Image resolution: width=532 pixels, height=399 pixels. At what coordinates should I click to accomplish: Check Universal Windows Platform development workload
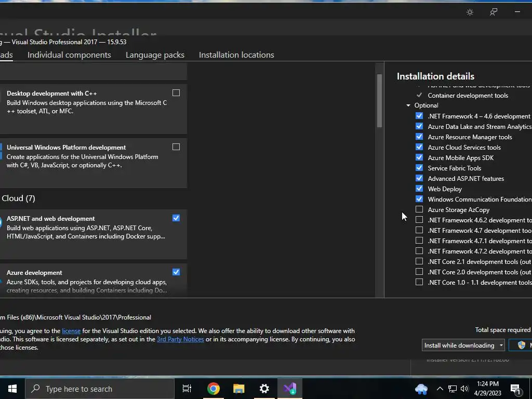(176, 147)
